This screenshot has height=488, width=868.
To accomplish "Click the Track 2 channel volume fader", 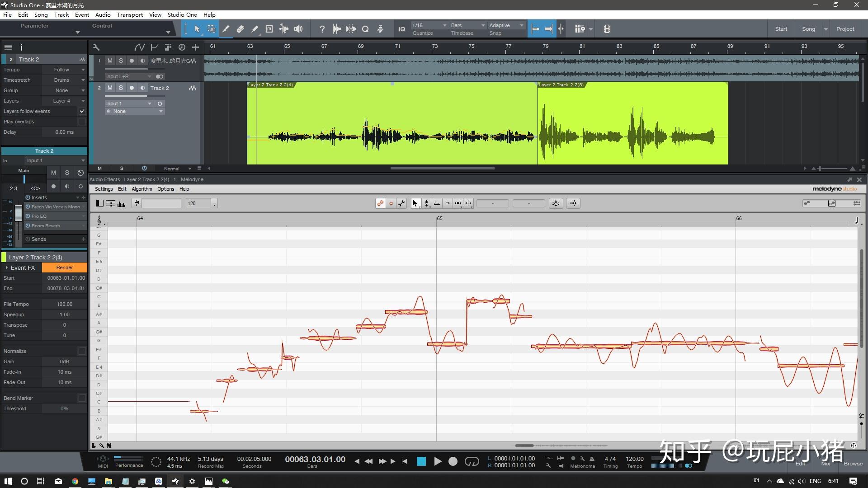I will pyautogui.click(x=18, y=212).
